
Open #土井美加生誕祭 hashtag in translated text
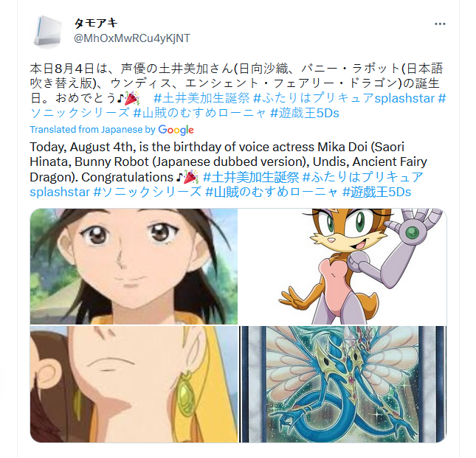(x=251, y=177)
